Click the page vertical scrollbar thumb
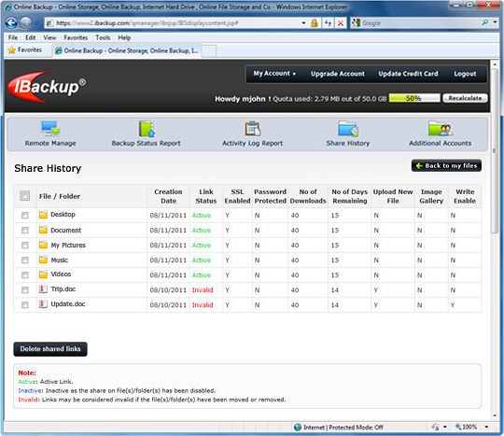504x436 pixels. point(495,151)
